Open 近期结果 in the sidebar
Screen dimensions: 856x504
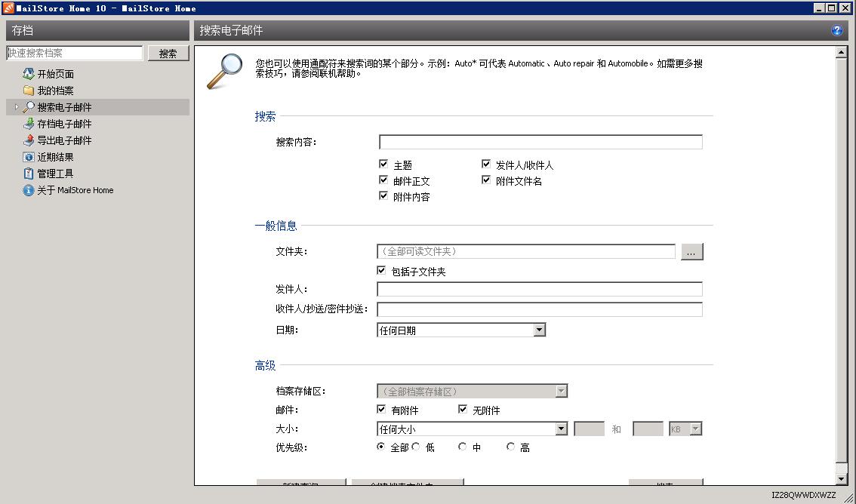point(55,157)
